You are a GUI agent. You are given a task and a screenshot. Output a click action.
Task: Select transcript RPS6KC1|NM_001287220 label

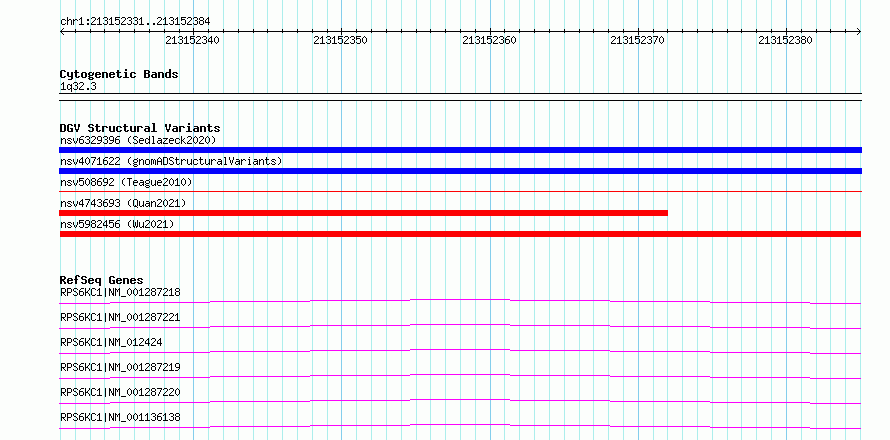[120, 392]
